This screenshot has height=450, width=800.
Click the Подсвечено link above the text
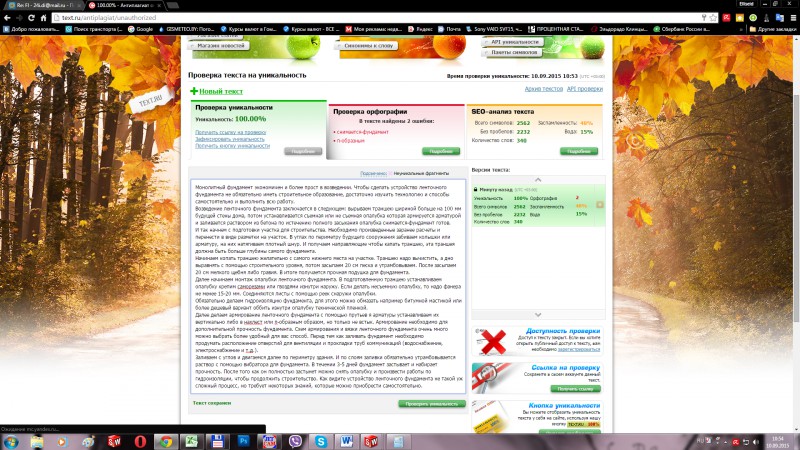tap(373, 173)
